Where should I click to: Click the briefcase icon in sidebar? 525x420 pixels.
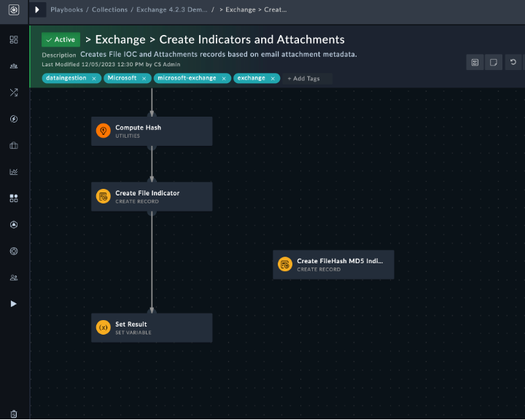click(x=14, y=145)
